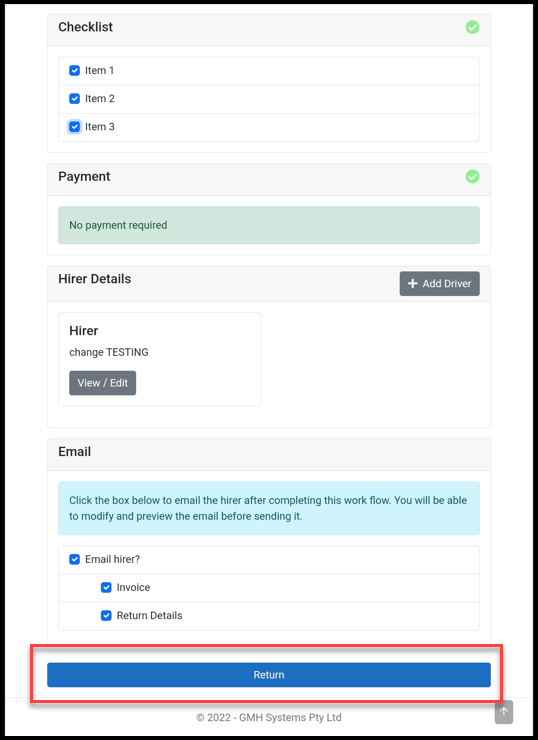Click the Payment green checkmark status icon
Image resolution: width=538 pixels, height=740 pixels.
click(472, 177)
